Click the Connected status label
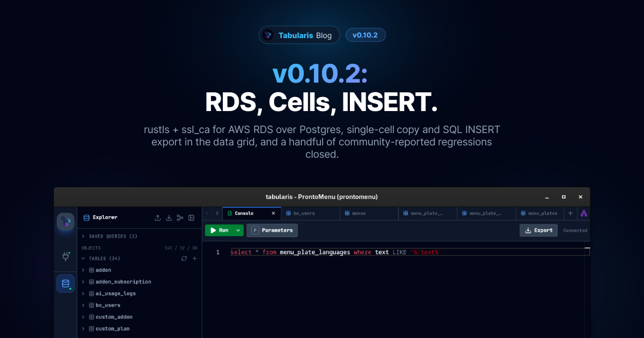The width and height of the screenshot is (644, 338). tap(575, 230)
